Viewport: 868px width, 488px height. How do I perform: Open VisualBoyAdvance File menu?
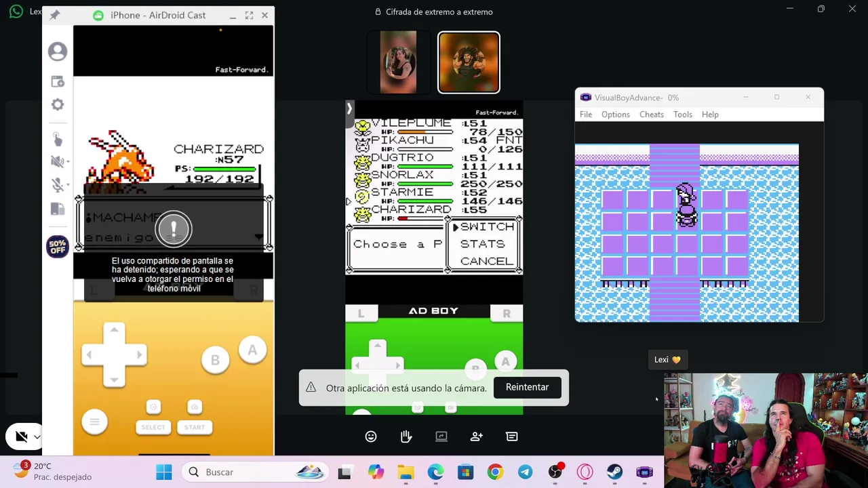click(586, 115)
